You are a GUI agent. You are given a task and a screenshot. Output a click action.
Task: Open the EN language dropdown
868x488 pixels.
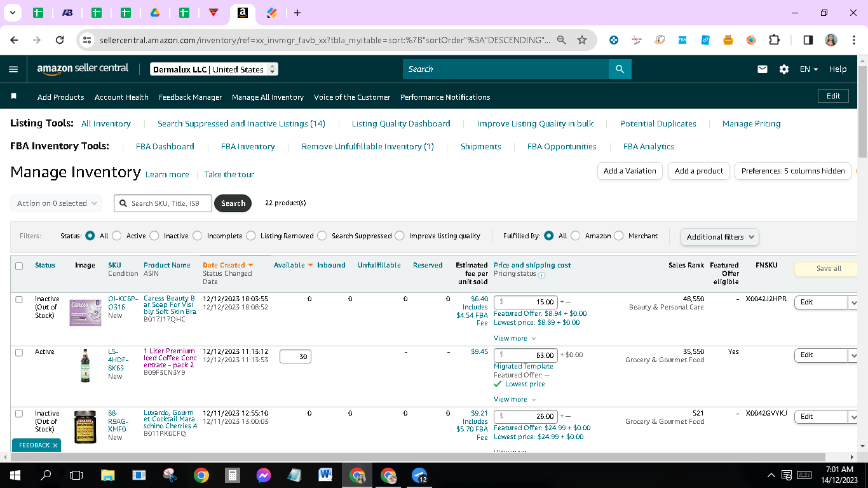809,69
